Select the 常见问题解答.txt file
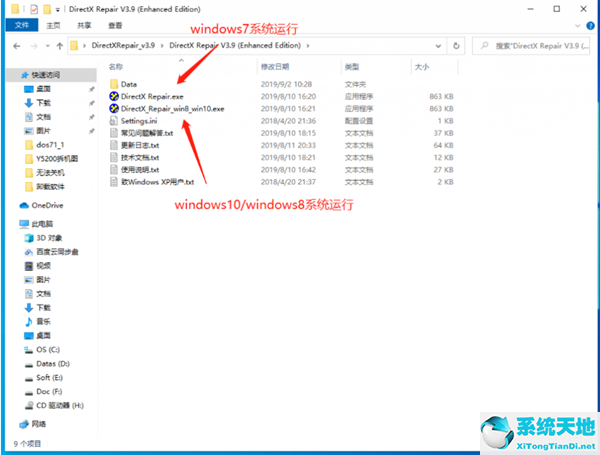Screen dimensions: 600x455 coord(147,133)
